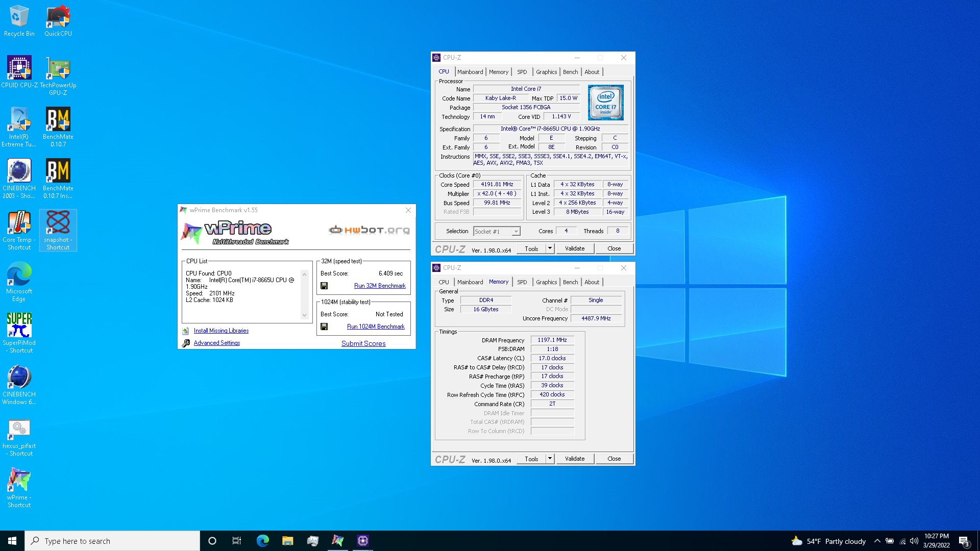Open BenchMate 0.10.7 Installer icon
Viewport: 980px width, 551px height.
point(58,179)
